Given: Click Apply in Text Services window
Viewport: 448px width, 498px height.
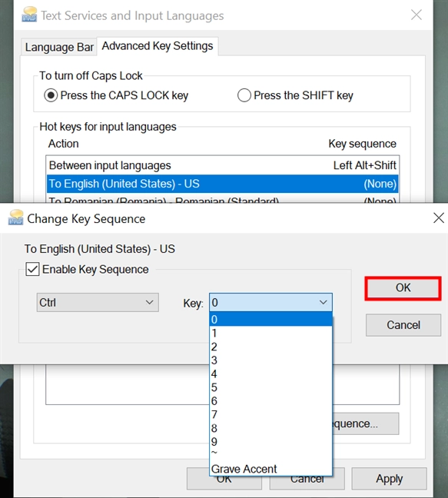Looking at the screenshot, I should pos(389,479).
